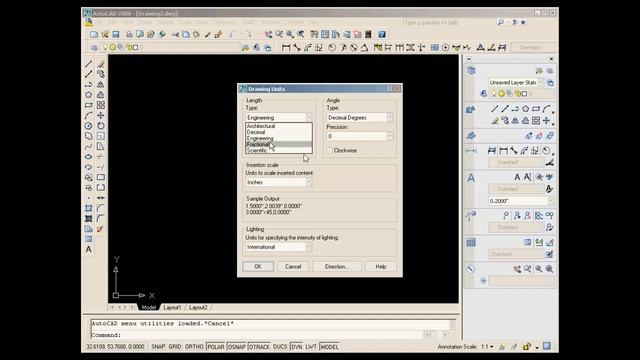The image size is (640, 360).
Task: Toggle the Clockwise checkbox
Action: [330, 151]
